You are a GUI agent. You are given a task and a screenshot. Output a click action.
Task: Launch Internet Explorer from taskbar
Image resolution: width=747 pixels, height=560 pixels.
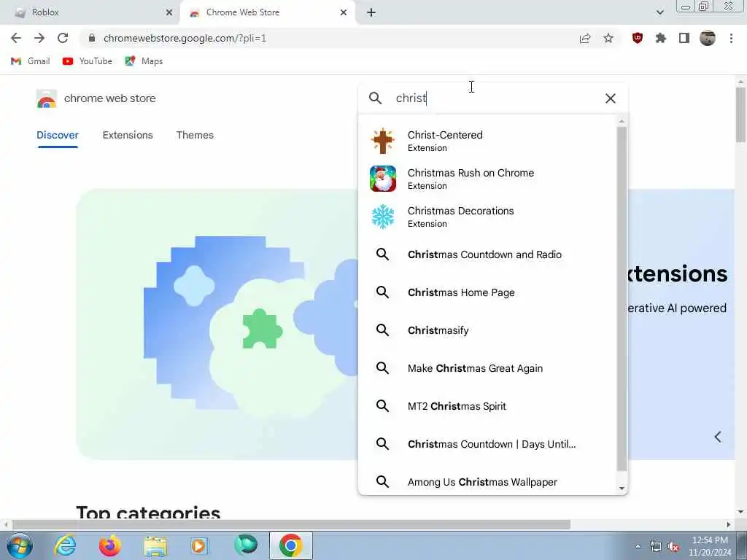pos(65,545)
